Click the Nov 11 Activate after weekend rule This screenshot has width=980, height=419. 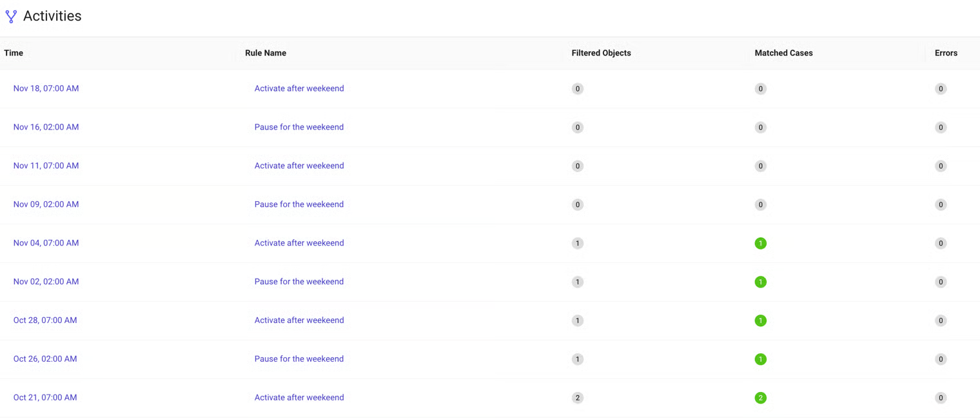coord(299,166)
